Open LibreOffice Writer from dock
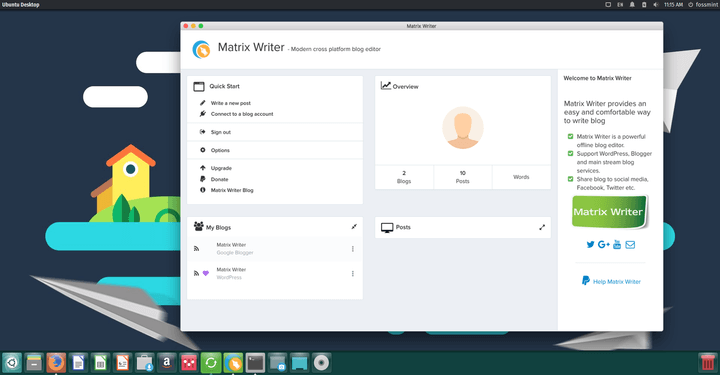The width and height of the screenshot is (720, 375). tap(78, 363)
